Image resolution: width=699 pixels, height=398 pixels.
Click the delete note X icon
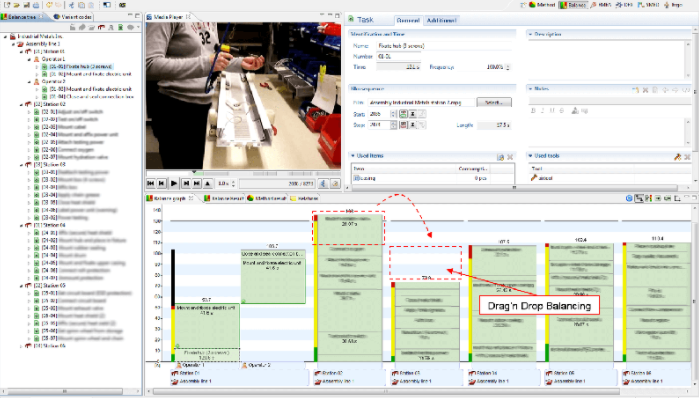645,90
